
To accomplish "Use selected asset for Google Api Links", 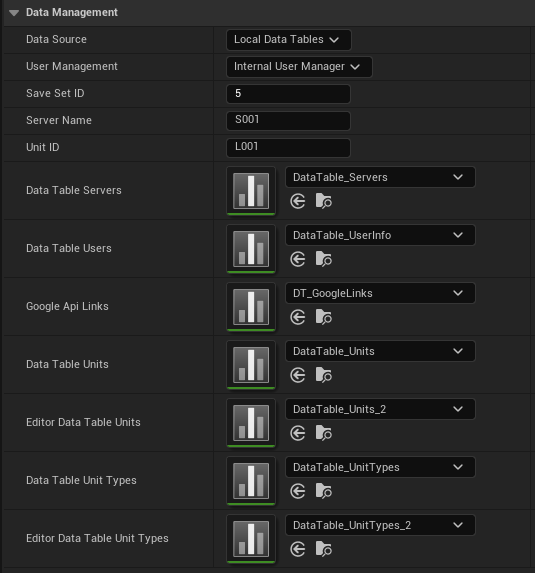I will [298, 317].
